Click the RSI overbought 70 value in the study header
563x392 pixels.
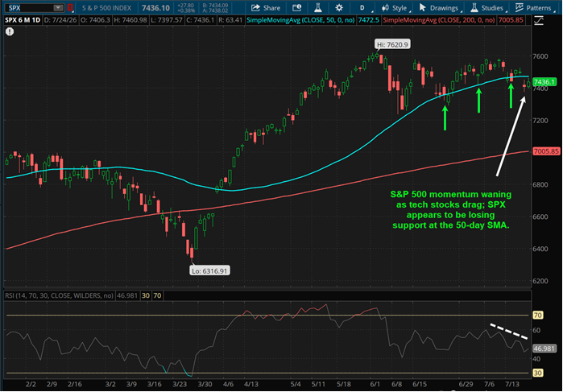[157, 295]
